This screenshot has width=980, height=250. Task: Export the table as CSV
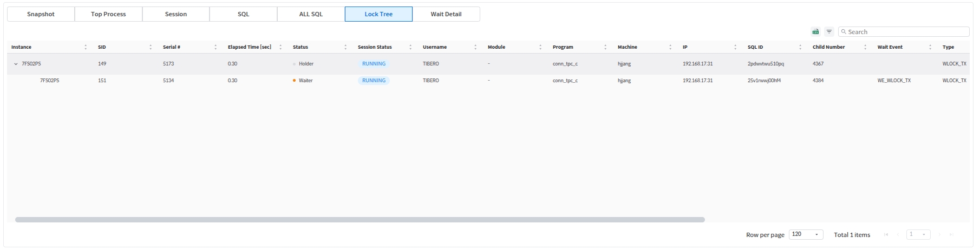pyautogui.click(x=815, y=32)
